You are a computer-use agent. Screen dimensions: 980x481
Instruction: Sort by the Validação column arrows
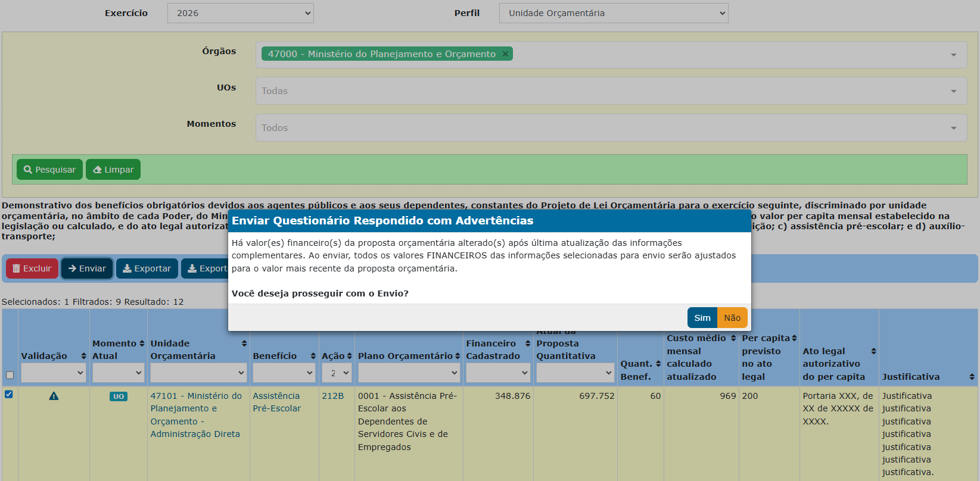point(83,356)
